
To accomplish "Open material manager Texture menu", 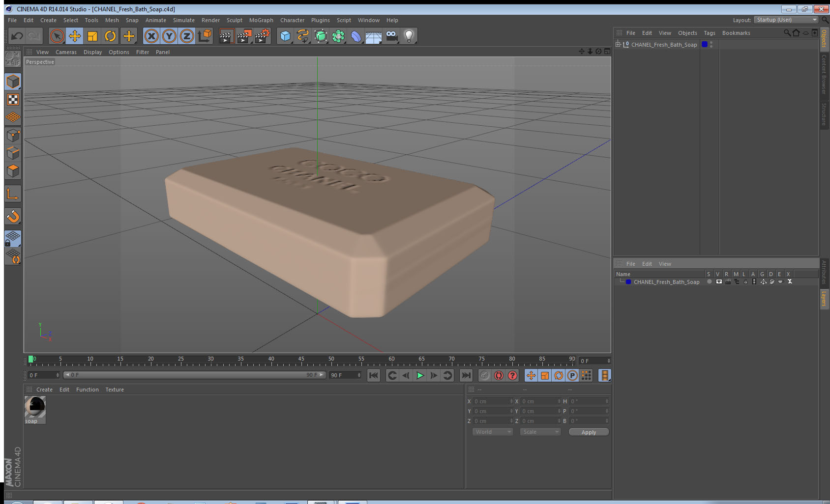I will click(x=115, y=390).
